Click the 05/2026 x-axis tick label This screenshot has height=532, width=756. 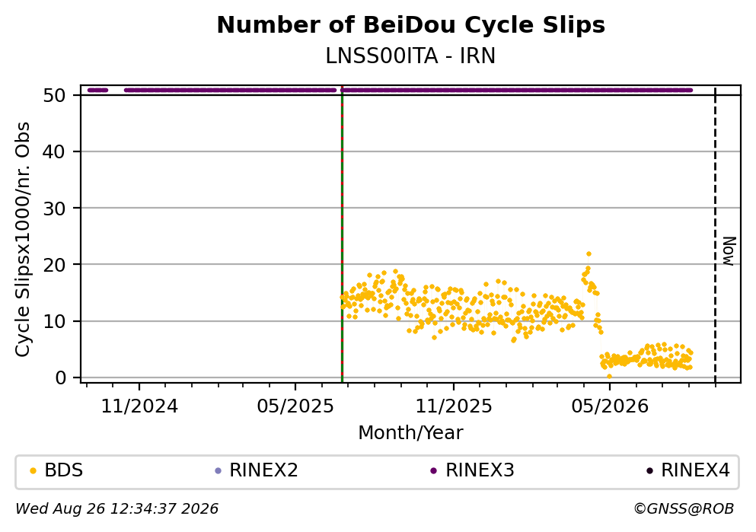[x=610, y=406]
